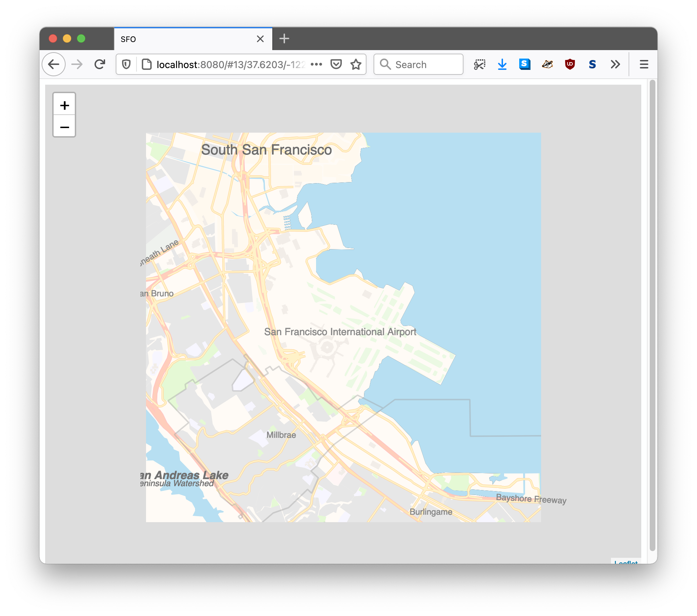Reload the current page

100,65
